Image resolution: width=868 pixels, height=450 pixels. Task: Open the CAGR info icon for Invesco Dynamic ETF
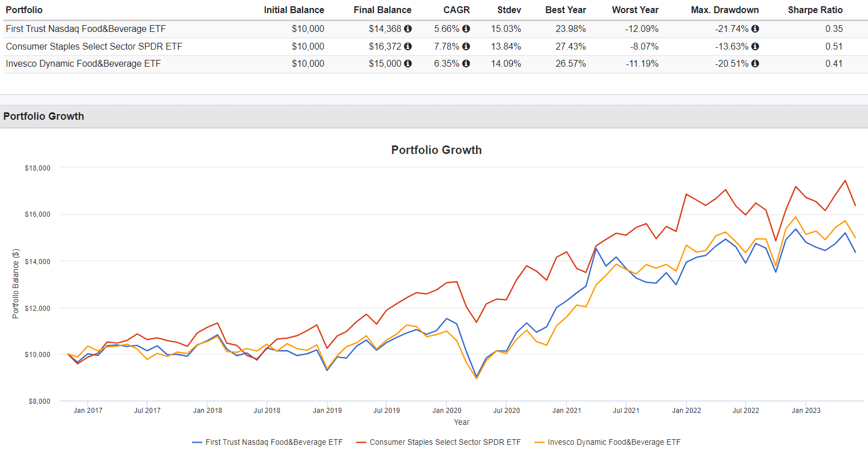[466, 63]
